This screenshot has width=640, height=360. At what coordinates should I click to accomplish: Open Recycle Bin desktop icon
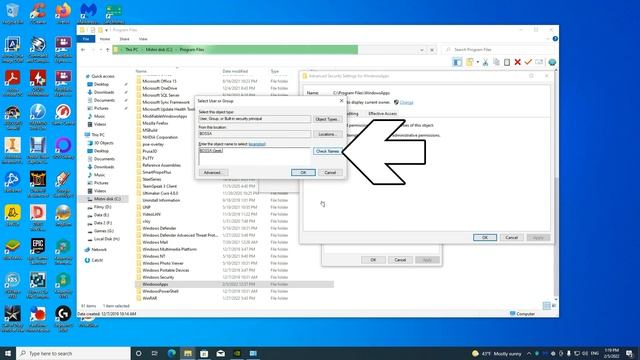point(12,13)
